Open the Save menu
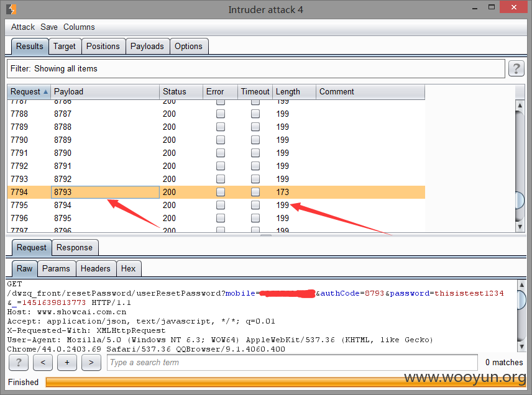 (49, 27)
